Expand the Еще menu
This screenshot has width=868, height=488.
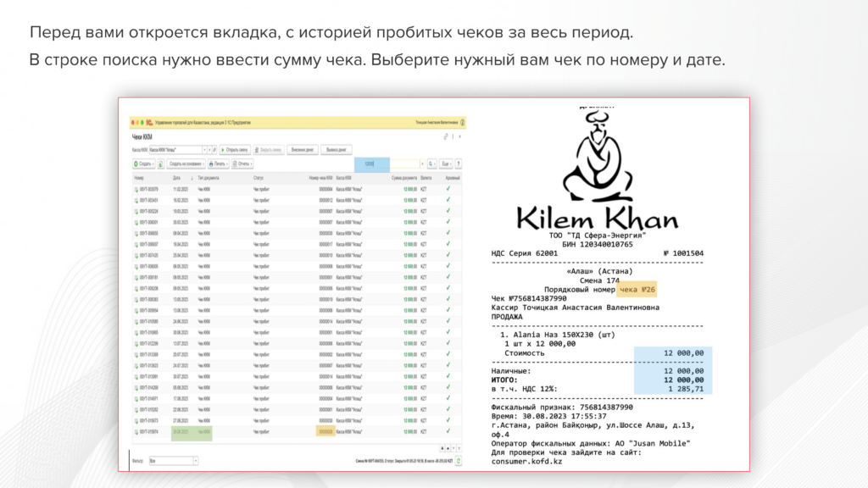[446, 164]
